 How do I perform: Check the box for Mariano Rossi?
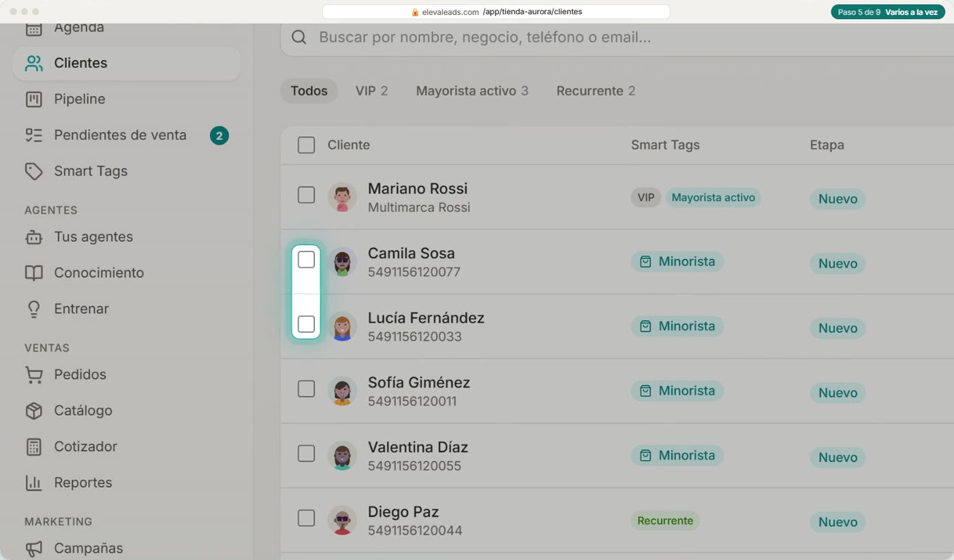(x=307, y=195)
